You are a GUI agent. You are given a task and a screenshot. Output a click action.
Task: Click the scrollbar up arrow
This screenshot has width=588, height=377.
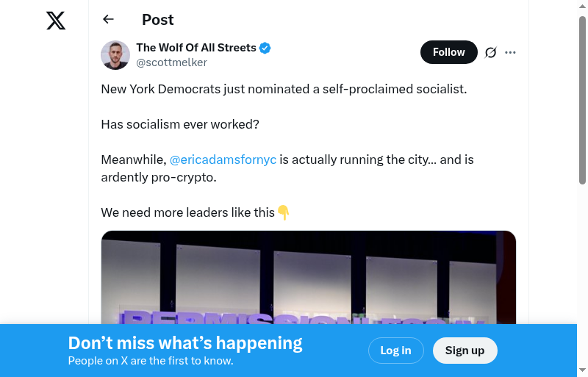click(x=582, y=7)
